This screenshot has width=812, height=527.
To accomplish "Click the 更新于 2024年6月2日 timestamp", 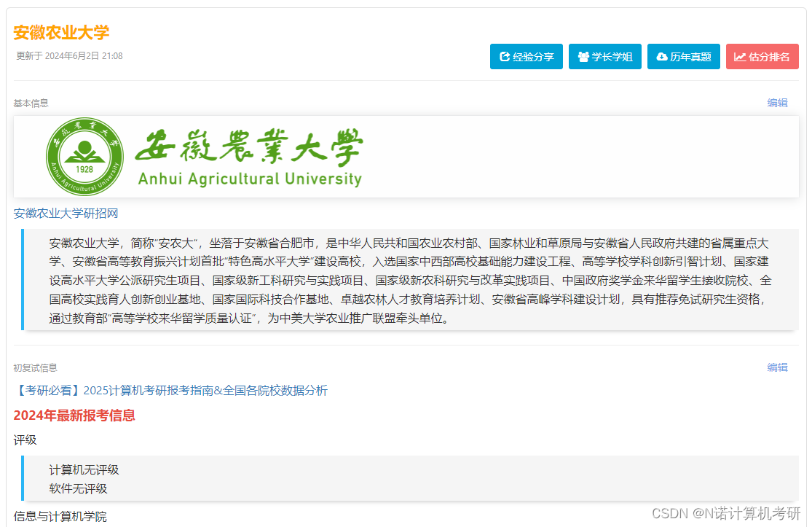I will 69,56.
